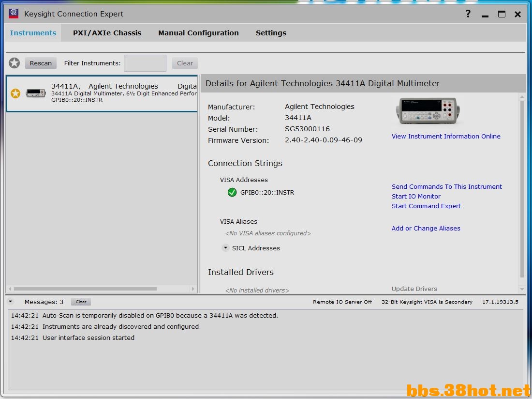Viewport: 532px width, 399px height.
Task: Click the details pane vertical scrollbar thumb
Action: coord(522,189)
